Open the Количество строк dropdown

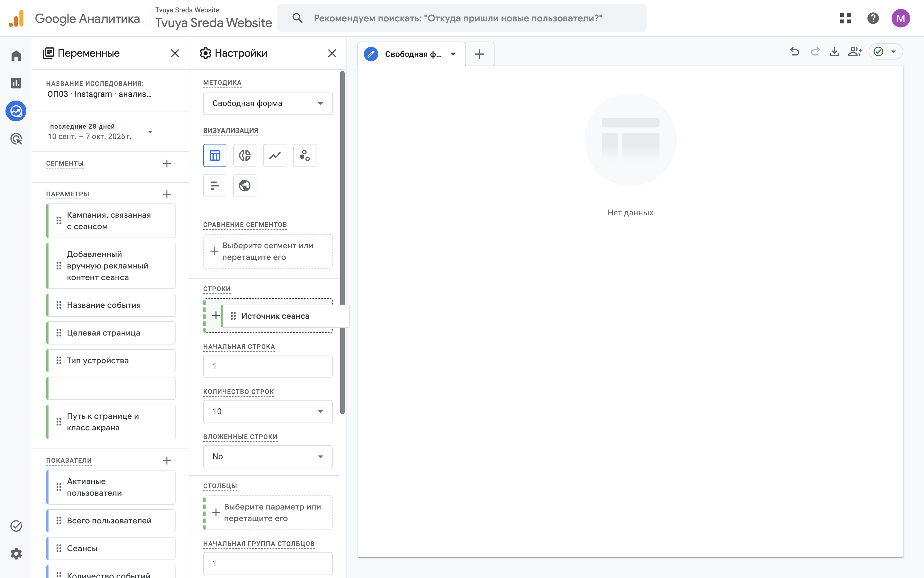click(268, 411)
